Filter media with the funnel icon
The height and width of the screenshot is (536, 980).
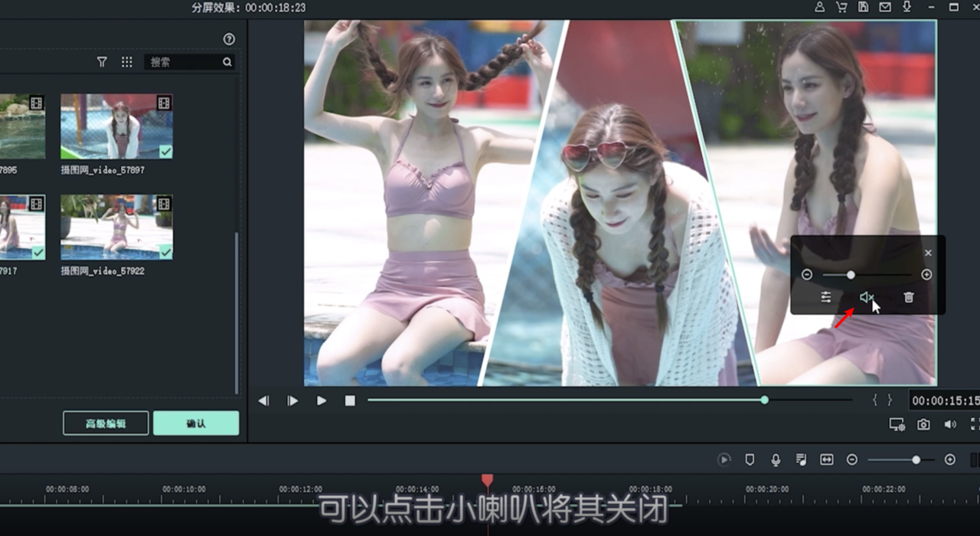(x=102, y=62)
